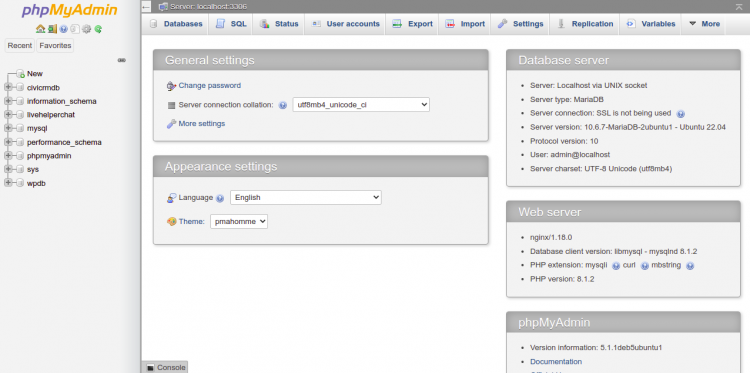Click the Change password link
The height and width of the screenshot is (373, 750).
tap(210, 86)
